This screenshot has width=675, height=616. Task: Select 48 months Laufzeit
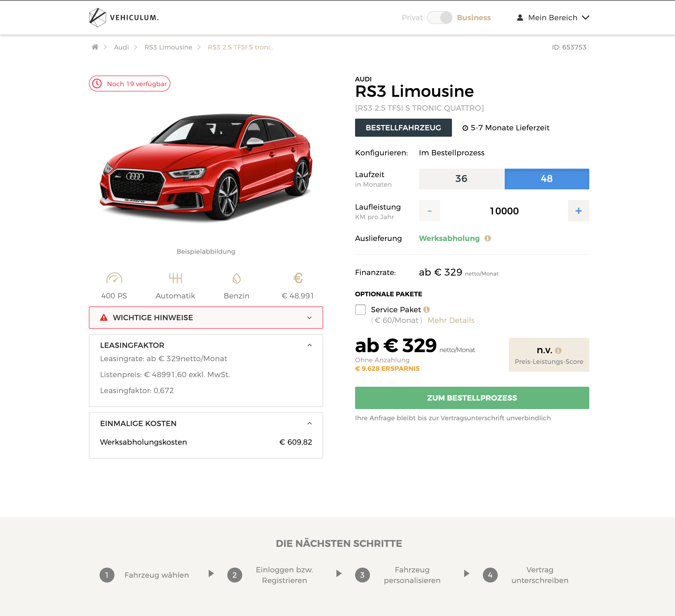[x=547, y=179]
